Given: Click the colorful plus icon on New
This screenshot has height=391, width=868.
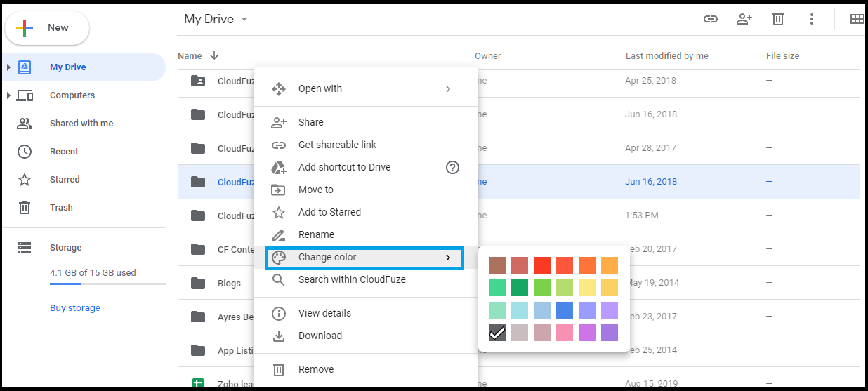Looking at the screenshot, I should (x=25, y=28).
